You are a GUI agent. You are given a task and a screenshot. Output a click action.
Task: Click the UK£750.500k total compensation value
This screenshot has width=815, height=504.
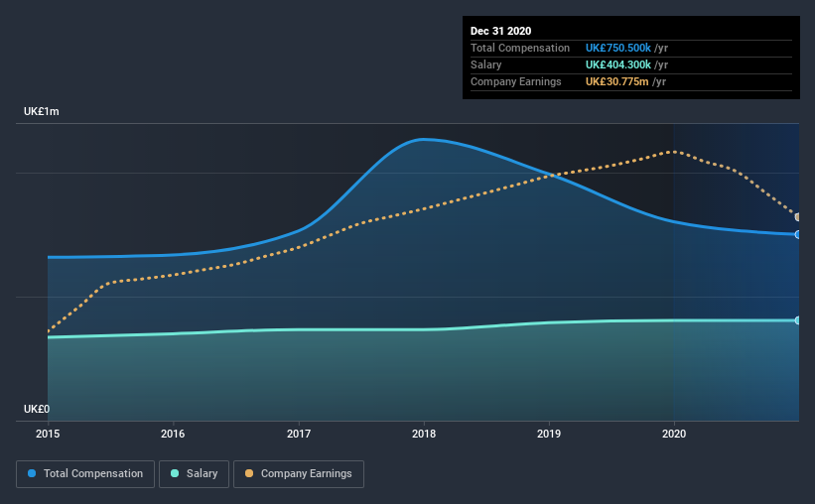pos(618,48)
